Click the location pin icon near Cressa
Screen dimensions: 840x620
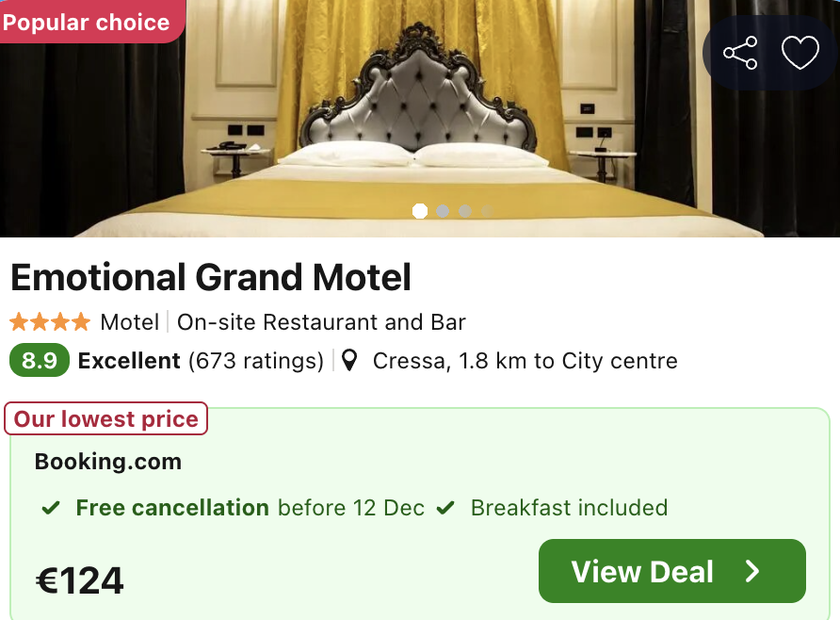pos(348,360)
